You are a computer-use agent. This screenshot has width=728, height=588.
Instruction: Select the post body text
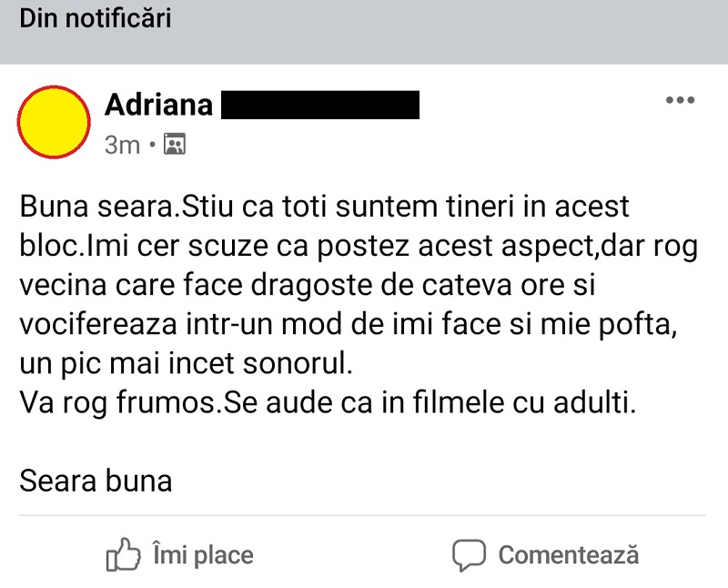click(355, 300)
